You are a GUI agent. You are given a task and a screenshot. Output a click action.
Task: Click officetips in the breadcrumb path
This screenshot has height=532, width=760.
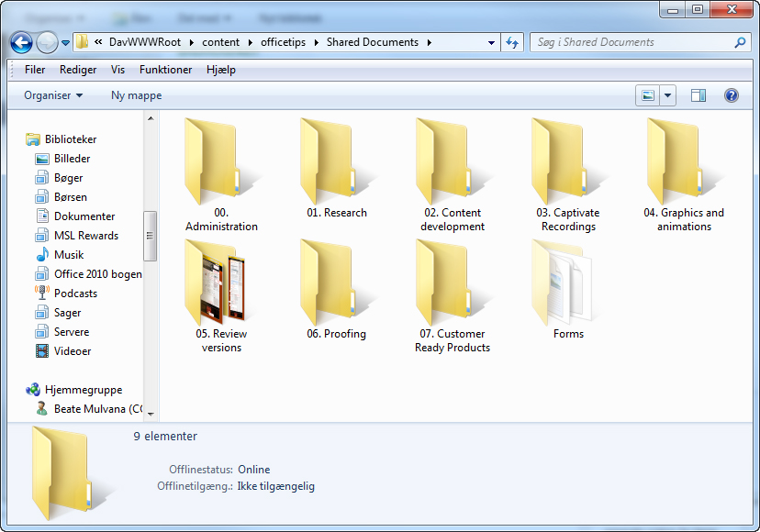coord(283,42)
